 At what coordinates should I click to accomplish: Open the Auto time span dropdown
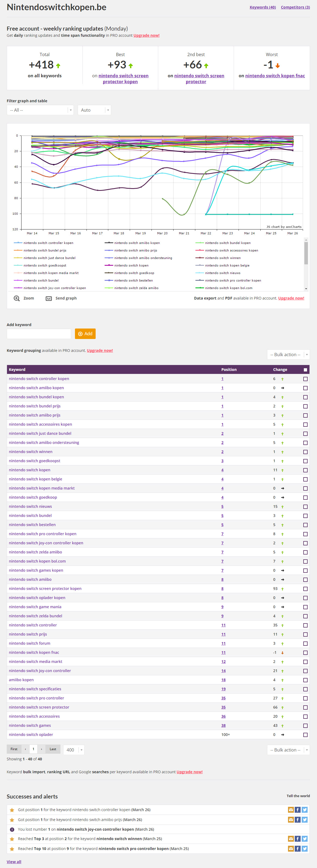[94, 110]
